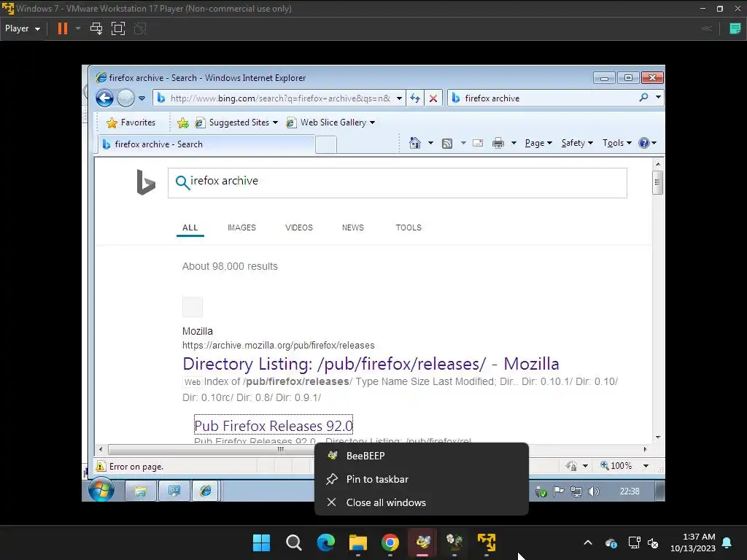The height and width of the screenshot is (560, 747).
Task: Open the Windows 7 Start menu
Action: pos(101,490)
